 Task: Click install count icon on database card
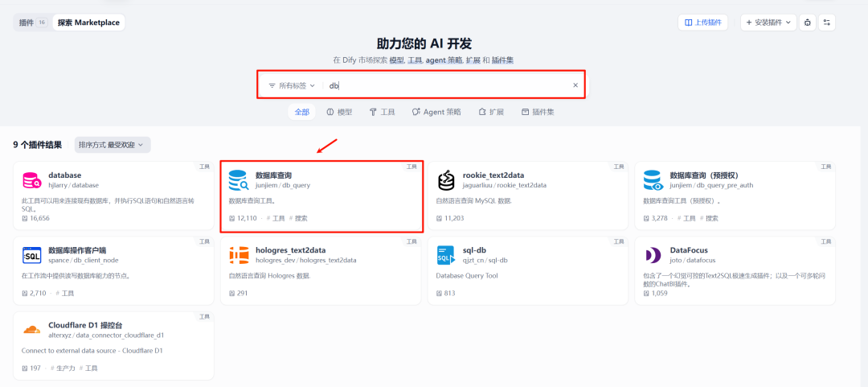24,218
